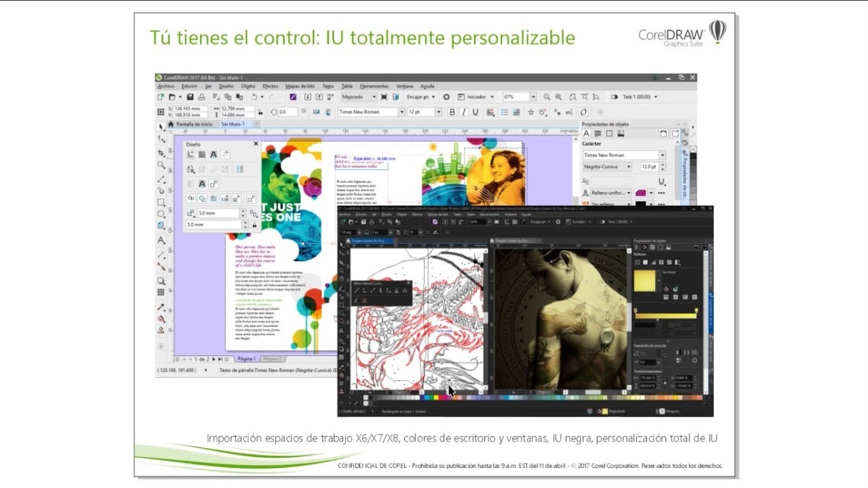Viewport: 868px width, 488px height.
Task: Jump to the last page with the navigator button
Action: 220,359
